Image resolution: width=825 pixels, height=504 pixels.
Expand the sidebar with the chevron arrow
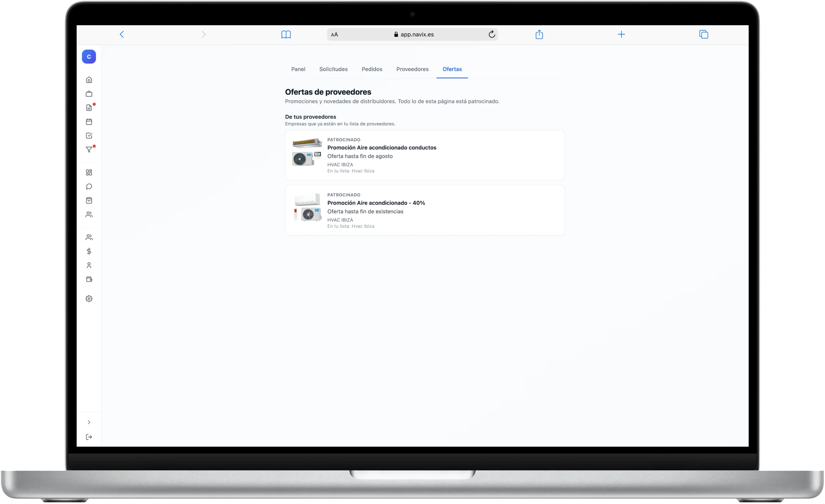coord(89,422)
